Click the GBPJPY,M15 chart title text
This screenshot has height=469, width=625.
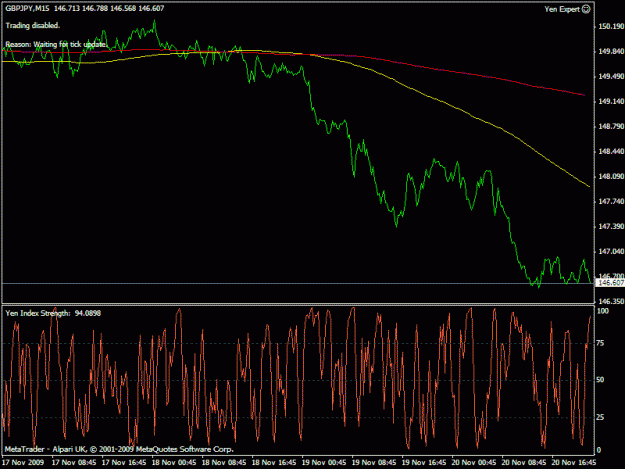pyautogui.click(x=27, y=8)
